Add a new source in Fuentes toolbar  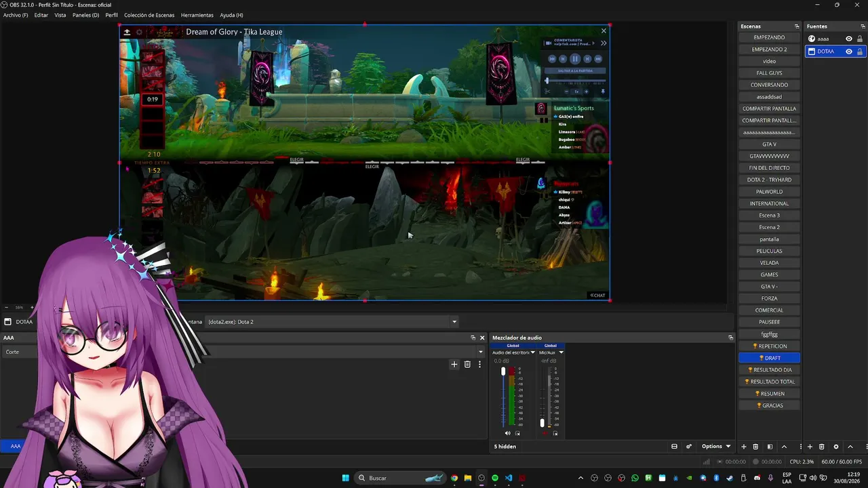coord(810,447)
